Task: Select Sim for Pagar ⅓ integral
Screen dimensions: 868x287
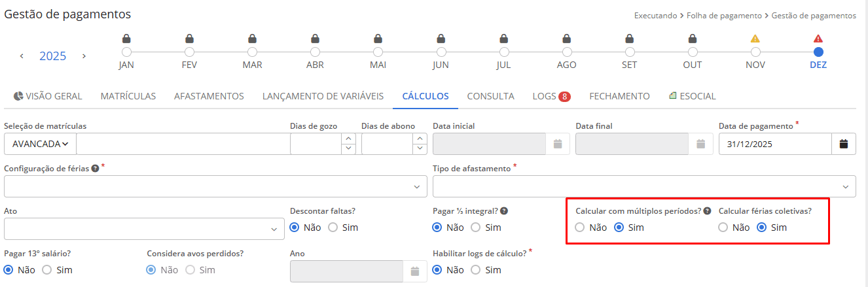Action: click(475, 228)
